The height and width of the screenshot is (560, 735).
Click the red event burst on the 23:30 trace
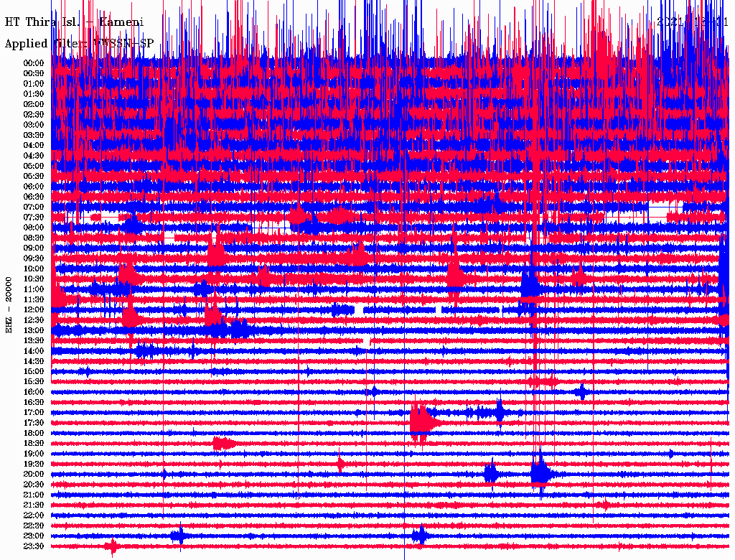(x=111, y=547)
